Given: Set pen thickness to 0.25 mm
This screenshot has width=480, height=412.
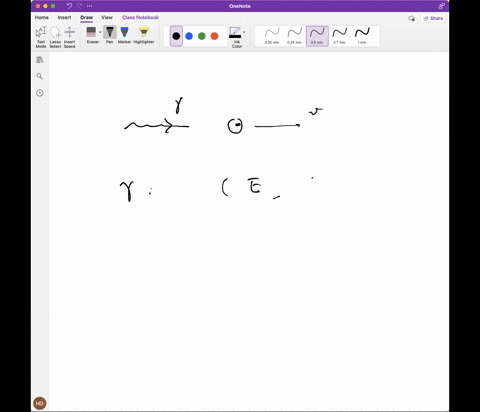Looking at the screenshot, I should point(272,36).
